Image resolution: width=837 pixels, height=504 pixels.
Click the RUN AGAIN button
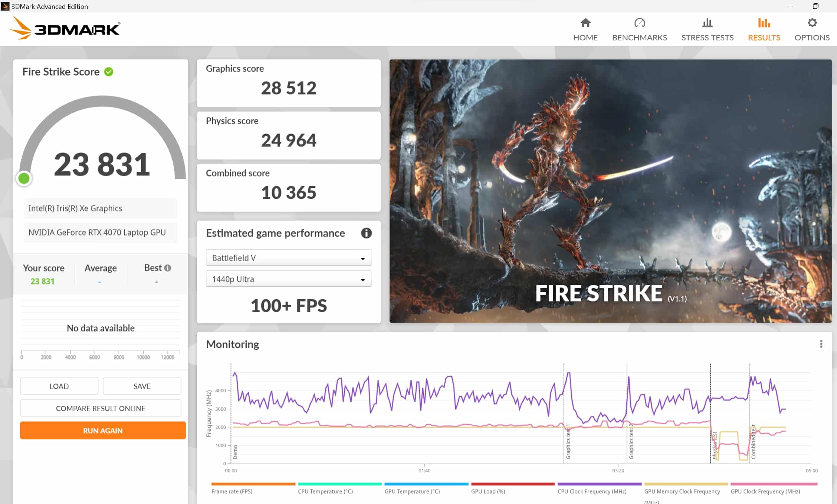[x=103, y=431]
